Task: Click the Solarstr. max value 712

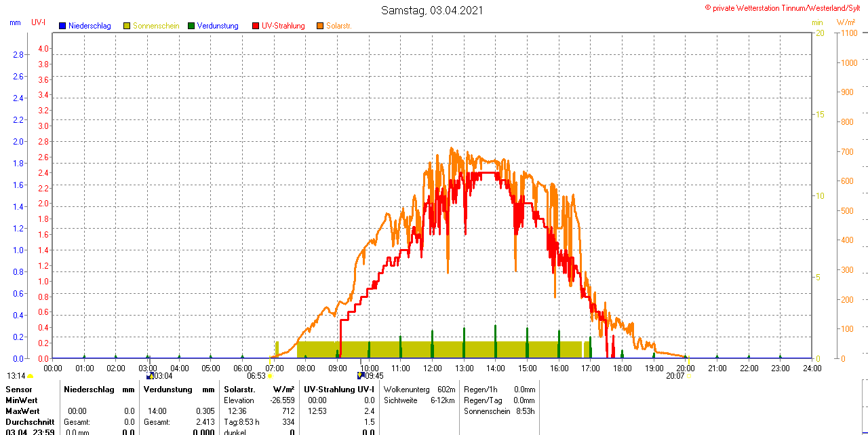Action: tap(288, 411)
